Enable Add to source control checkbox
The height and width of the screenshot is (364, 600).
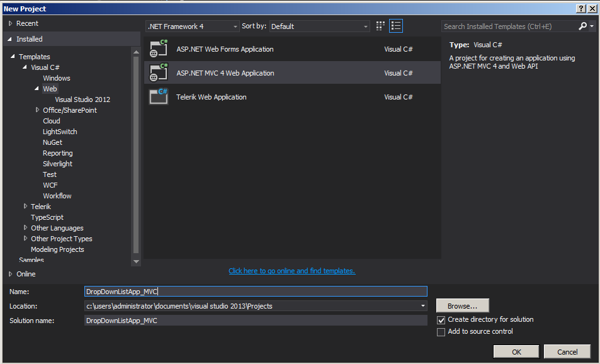[x=441, y=332]
